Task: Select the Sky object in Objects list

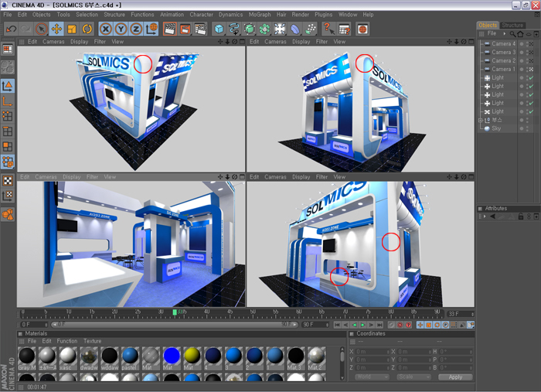Action: click(x=496, y=128)
